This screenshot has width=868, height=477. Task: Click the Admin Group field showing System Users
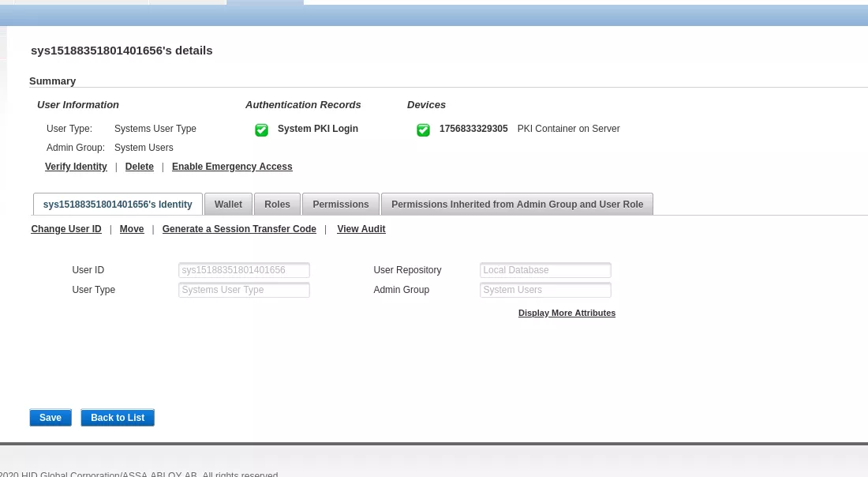click(545, 290)
